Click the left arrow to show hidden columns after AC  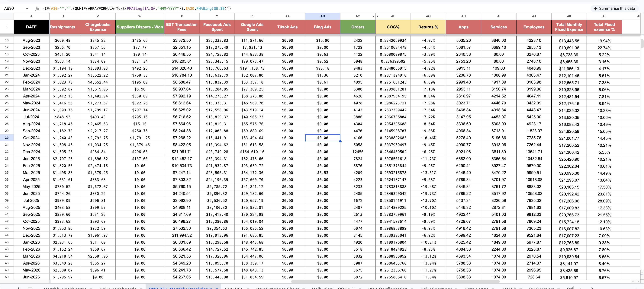pyautogui.click(x=373, y=17)
